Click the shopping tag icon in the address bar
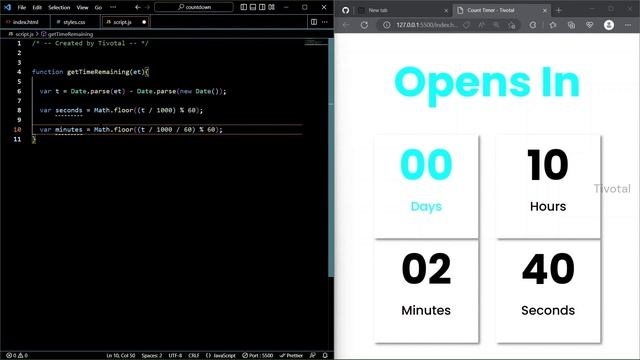Viewport: 640px width, 360px height. (466, 25)
